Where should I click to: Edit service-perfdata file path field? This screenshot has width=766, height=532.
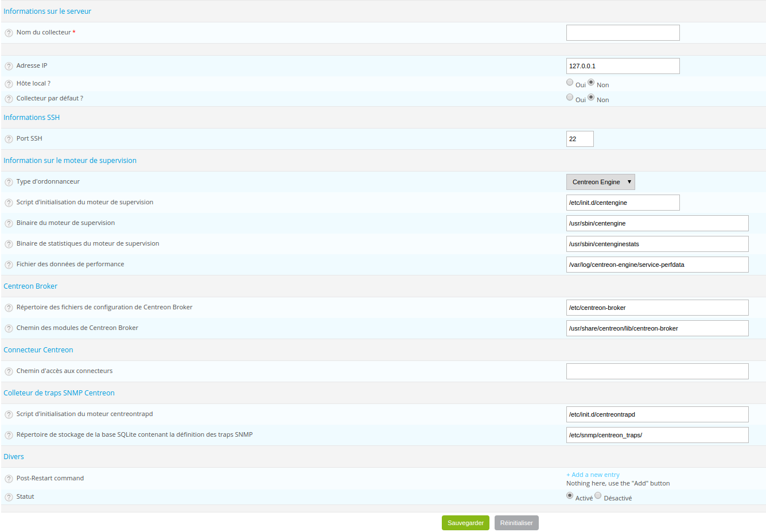(657, 265)
